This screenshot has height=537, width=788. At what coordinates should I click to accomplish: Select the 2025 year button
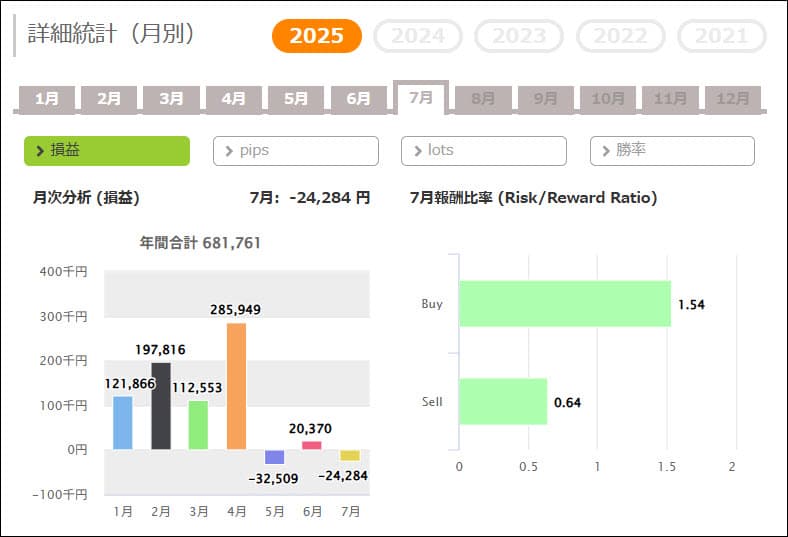(317, 36)
